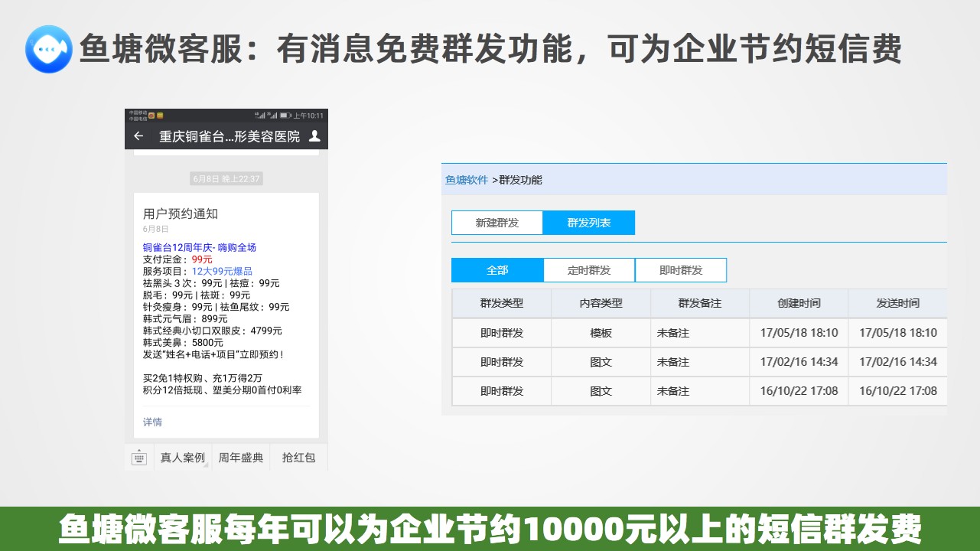Click the 模板 content type cell
The width and height of the screenshot is (980, 551).
click(x=601, y=333)
